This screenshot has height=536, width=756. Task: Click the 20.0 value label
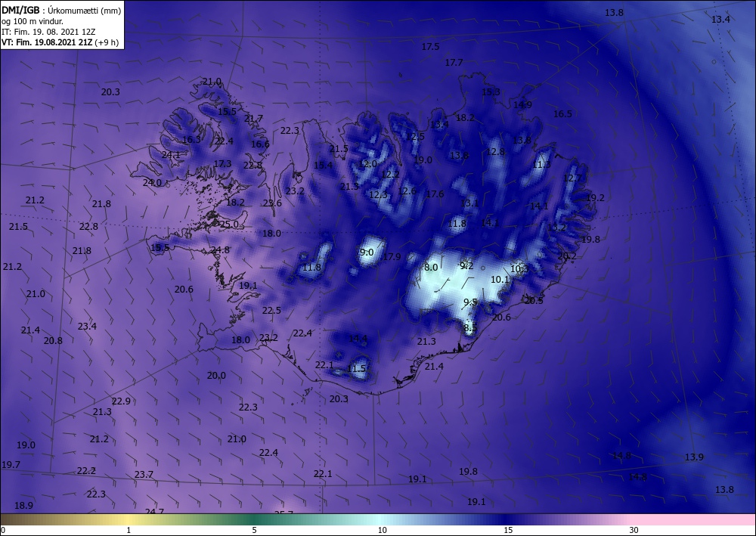pos(216,375)
